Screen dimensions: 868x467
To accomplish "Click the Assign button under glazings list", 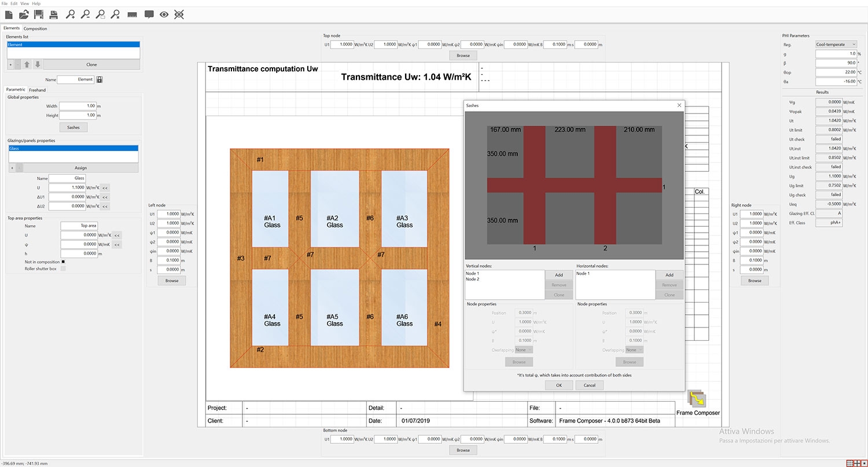I will click(x=80, y=168).
